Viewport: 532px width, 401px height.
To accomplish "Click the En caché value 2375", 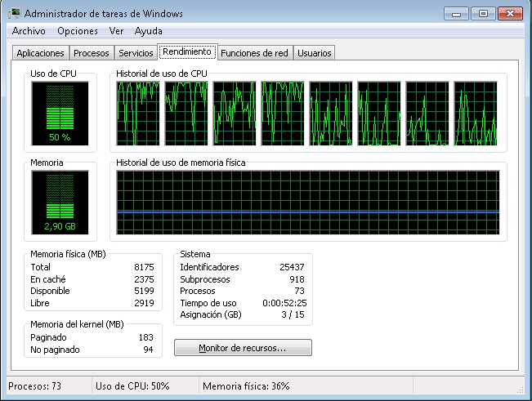I will point(144,279).
